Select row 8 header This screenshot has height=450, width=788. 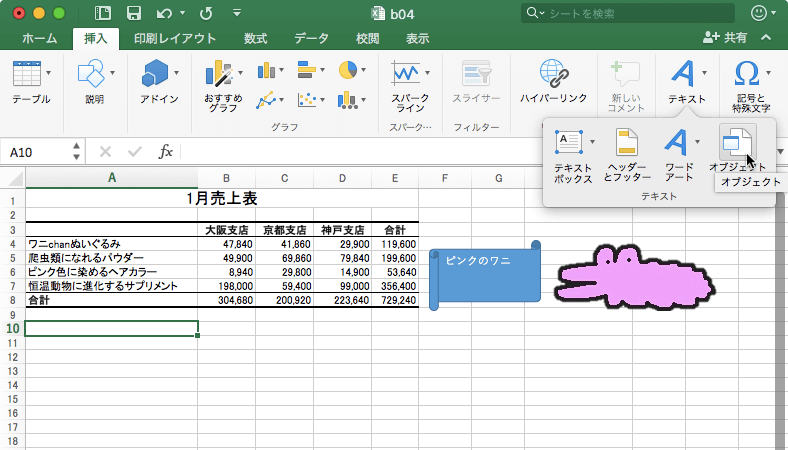tap(13, 301)
